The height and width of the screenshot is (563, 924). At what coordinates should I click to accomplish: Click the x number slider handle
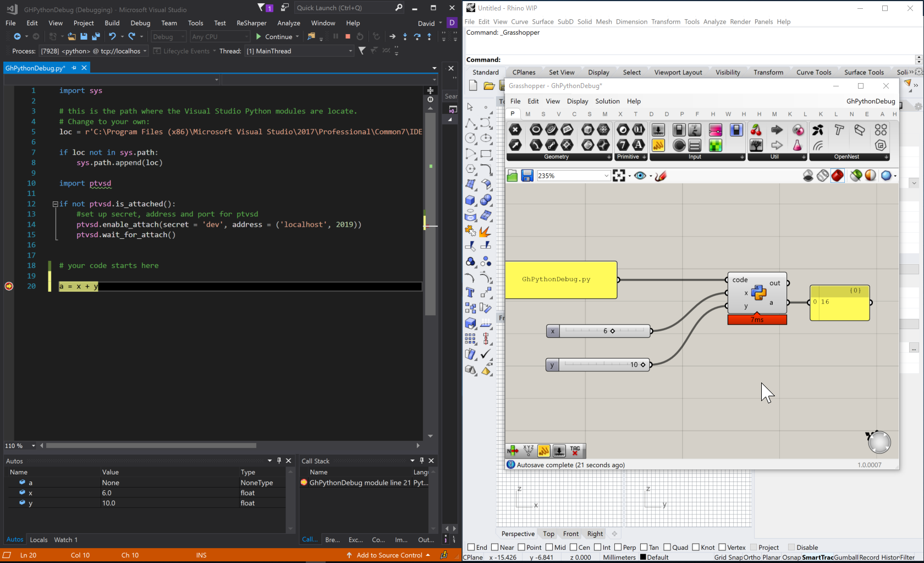[612, 331]
